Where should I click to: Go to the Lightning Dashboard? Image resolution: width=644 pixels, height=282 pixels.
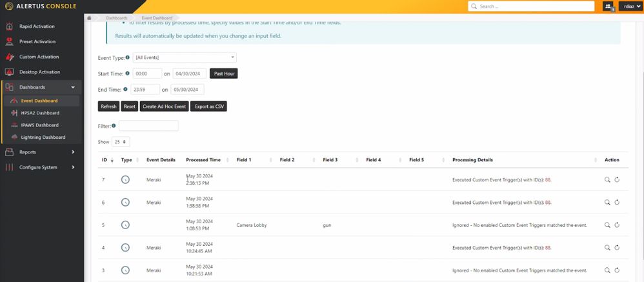tap(43, 137)
